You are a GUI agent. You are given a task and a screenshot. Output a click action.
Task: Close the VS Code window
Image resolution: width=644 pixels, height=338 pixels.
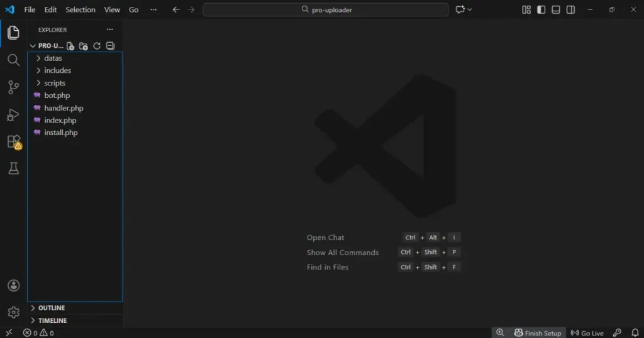[x=633, y=9]
